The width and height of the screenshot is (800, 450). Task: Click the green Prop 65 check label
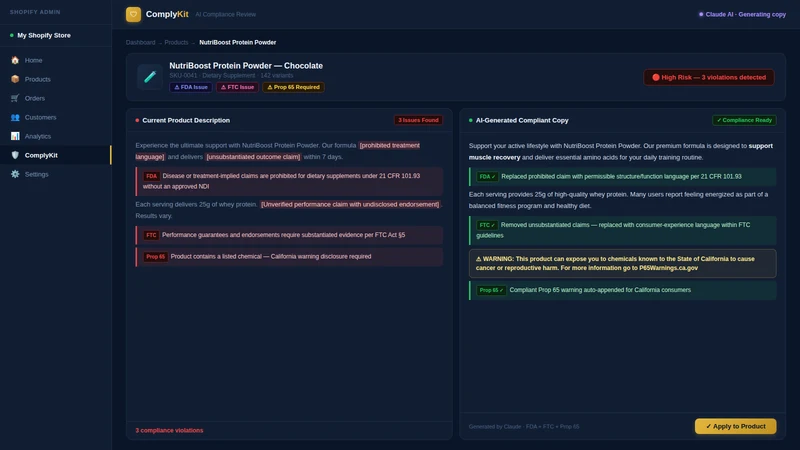tap(491, 290)
